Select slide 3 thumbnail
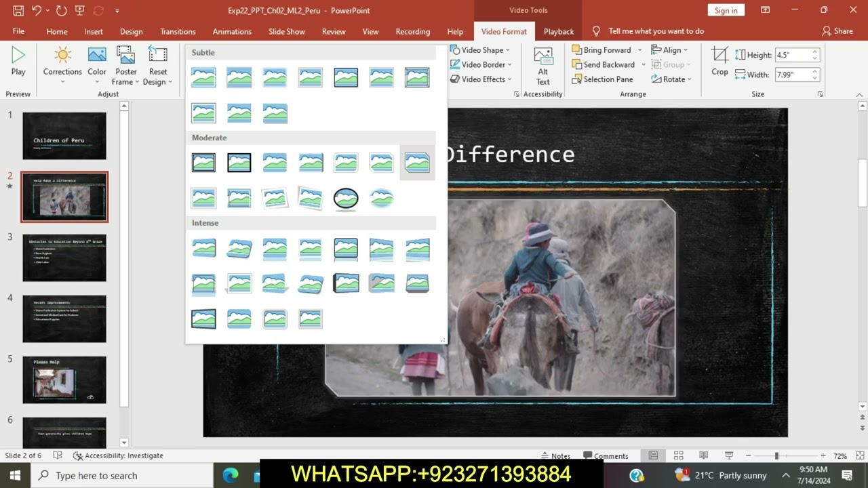 (x=64, y=258)
